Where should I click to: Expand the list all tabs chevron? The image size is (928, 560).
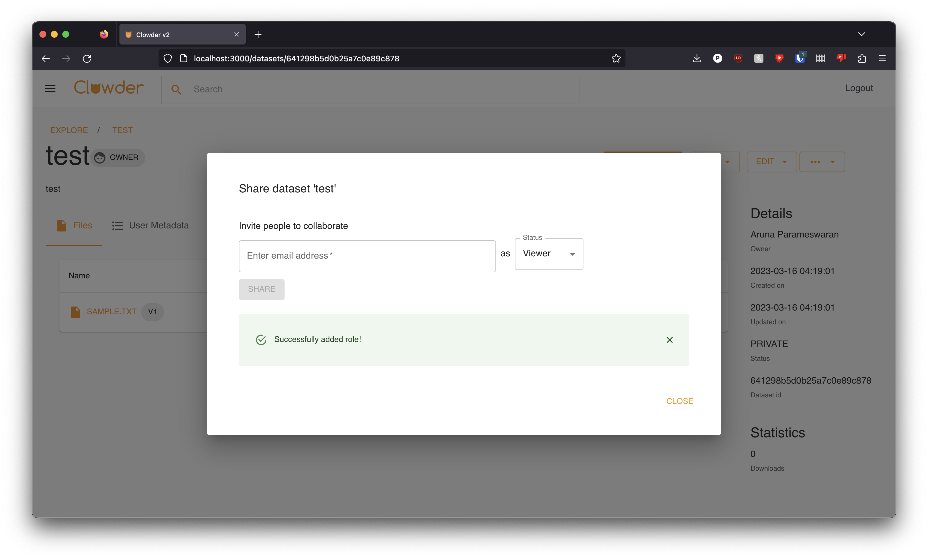[x=861, y=34]
